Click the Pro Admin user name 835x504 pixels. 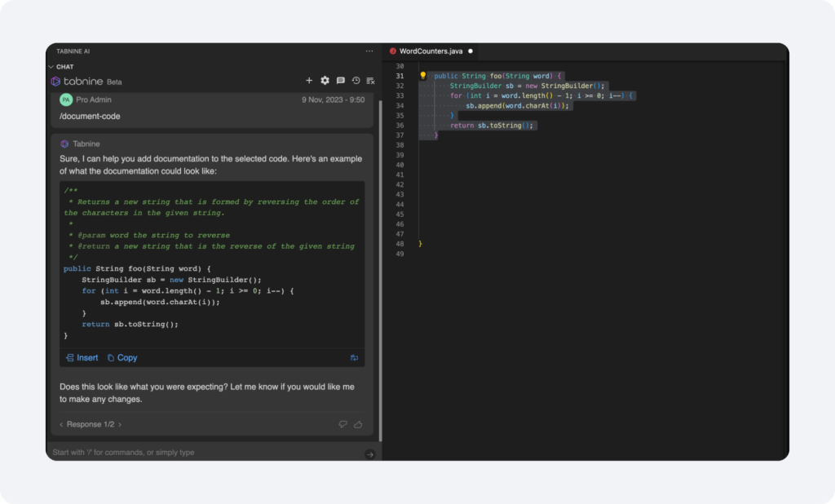[x=94, y=99]
